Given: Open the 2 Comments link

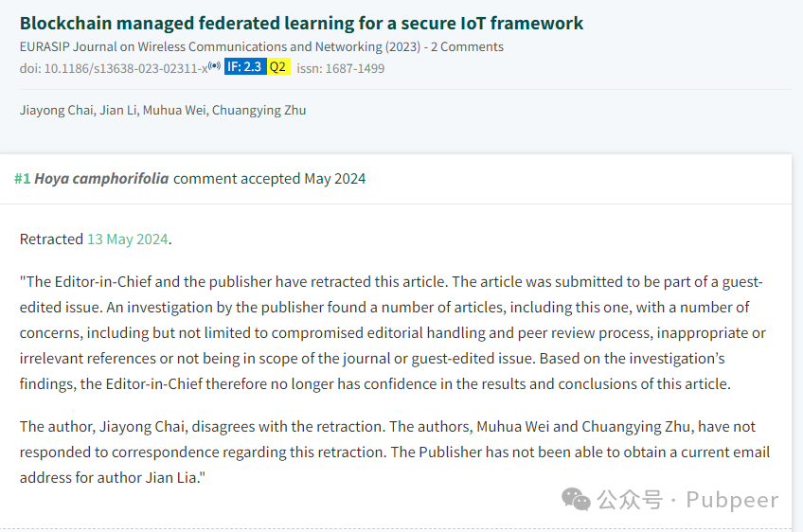Looking at the screenshot, I should point(467,47).
